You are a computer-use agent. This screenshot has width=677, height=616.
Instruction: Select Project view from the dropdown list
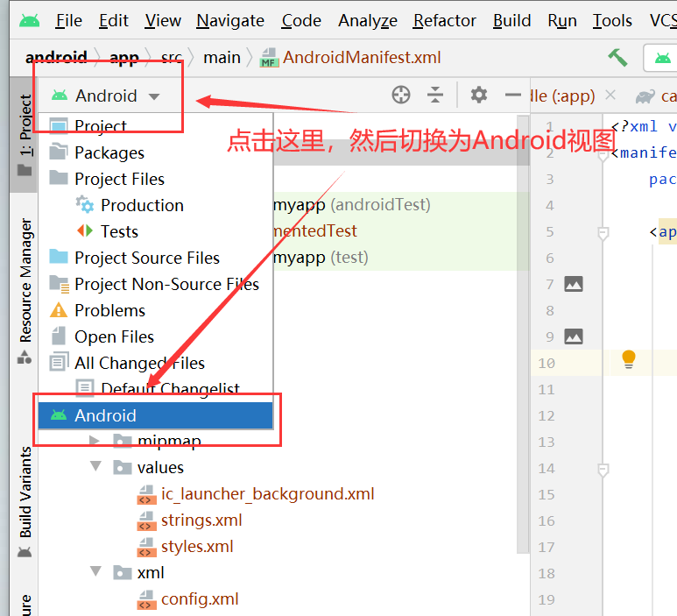[155, 126]
